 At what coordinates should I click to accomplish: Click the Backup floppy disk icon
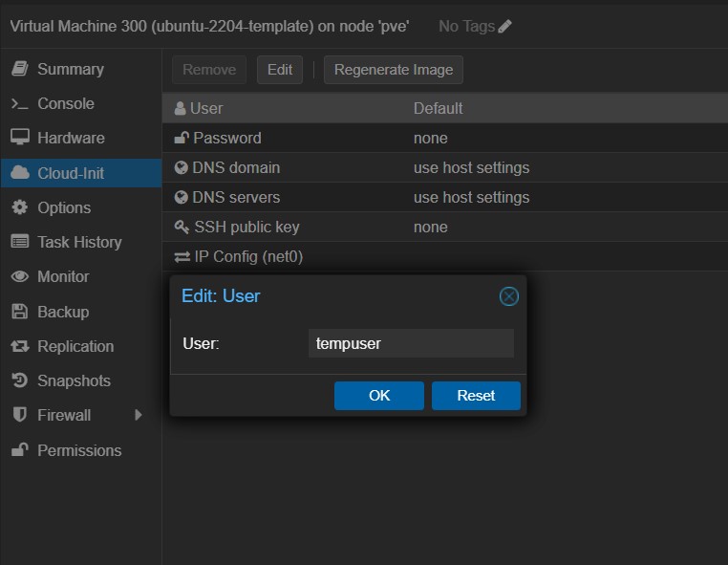tap(19, 312)
